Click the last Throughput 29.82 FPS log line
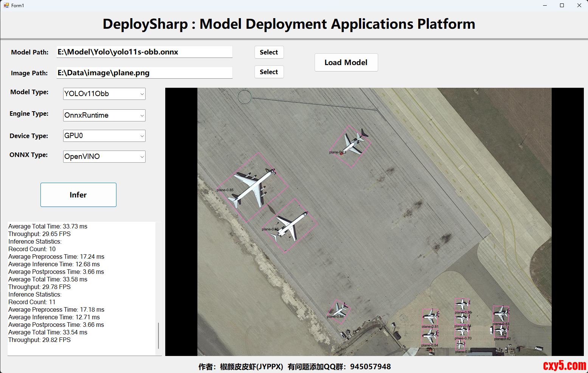This screenshot has width=588, height=373. coord(40,340)
